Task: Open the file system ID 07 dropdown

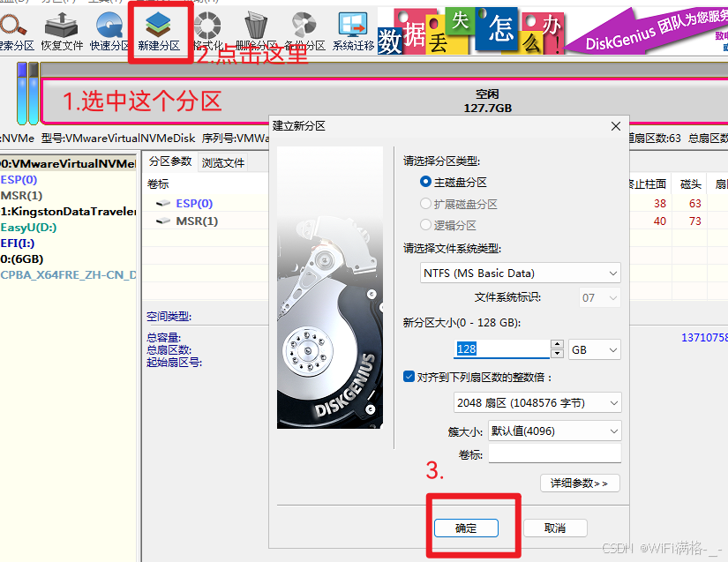Action: [600, 297]
